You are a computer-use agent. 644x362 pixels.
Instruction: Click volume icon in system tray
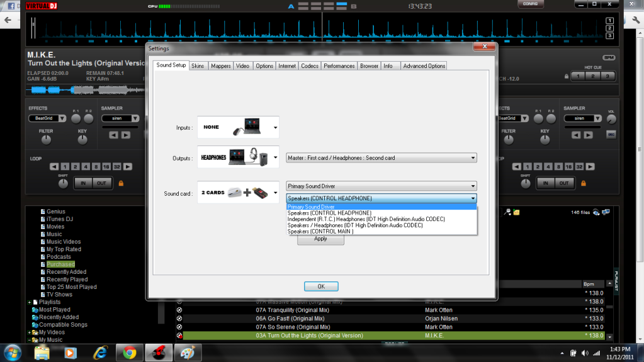point(585,353)
